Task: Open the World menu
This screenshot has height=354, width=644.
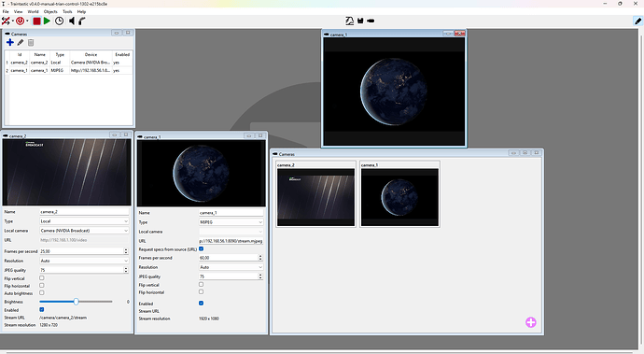Action: 34,11
